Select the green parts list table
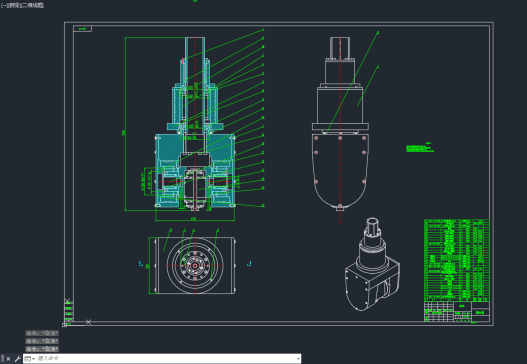This screenshot has width=527, height=364. pos(457,260)
